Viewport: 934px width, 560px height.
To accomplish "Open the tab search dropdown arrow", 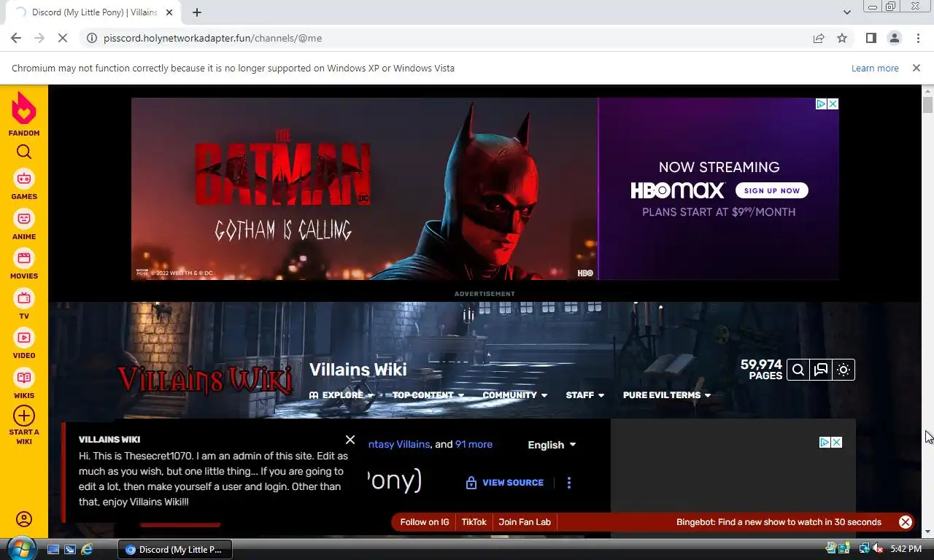I will click(847, 12).
